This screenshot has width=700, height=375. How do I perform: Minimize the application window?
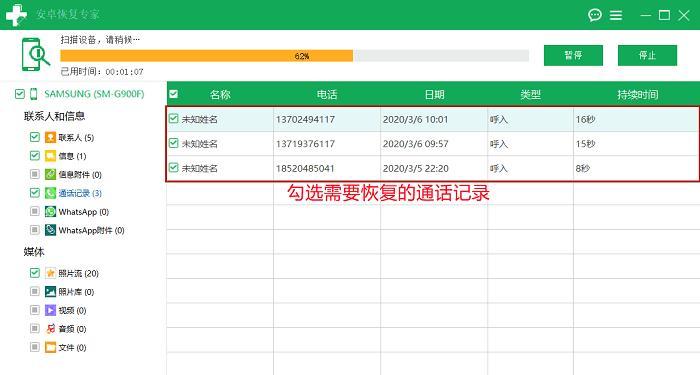coord(646,15)
